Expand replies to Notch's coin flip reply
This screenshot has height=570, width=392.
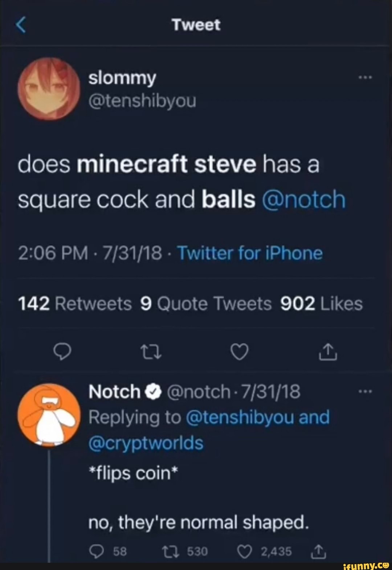97,551
